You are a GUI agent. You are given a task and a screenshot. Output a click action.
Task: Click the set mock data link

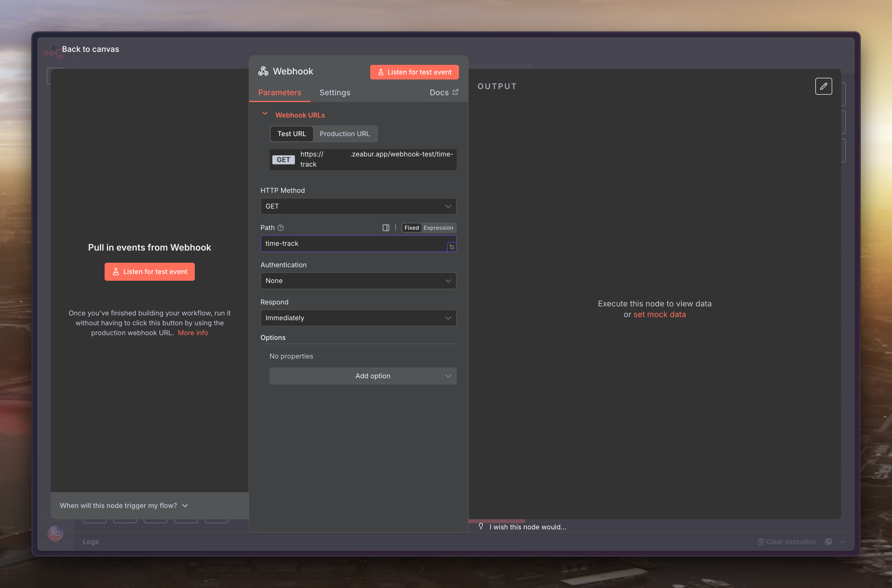(x=659, y=315)
